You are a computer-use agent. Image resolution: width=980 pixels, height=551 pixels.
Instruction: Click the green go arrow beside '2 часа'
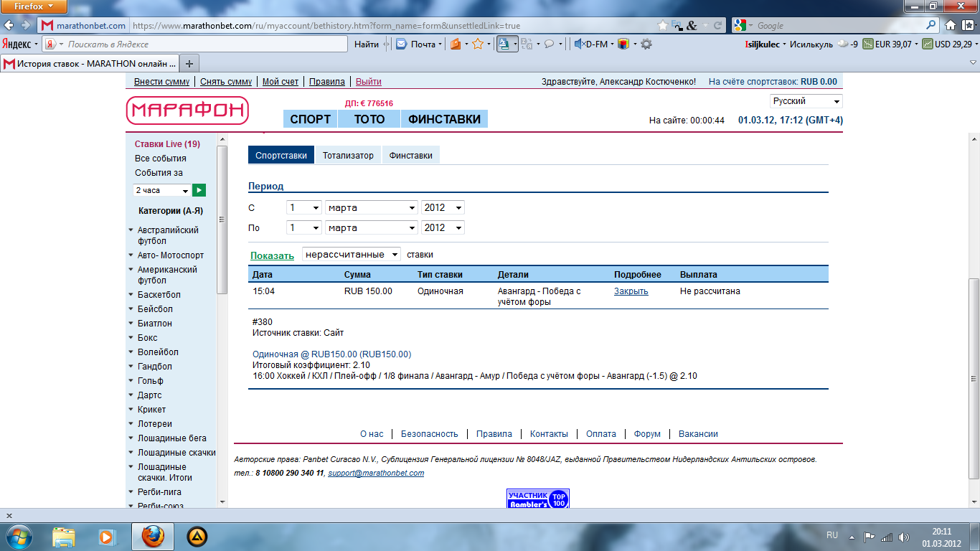click(x=199, y=190)
